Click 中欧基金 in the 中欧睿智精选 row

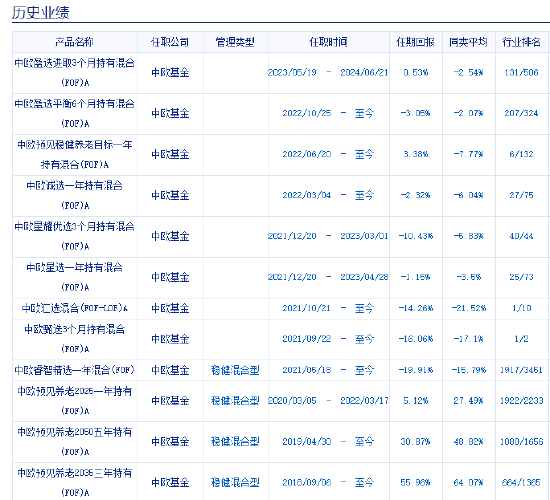click(170, 370)
